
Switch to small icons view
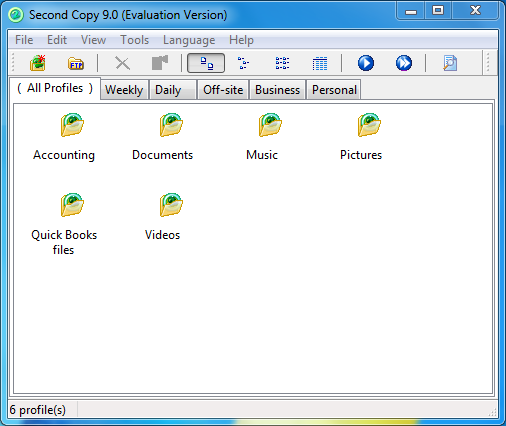(x=243, y=63)
